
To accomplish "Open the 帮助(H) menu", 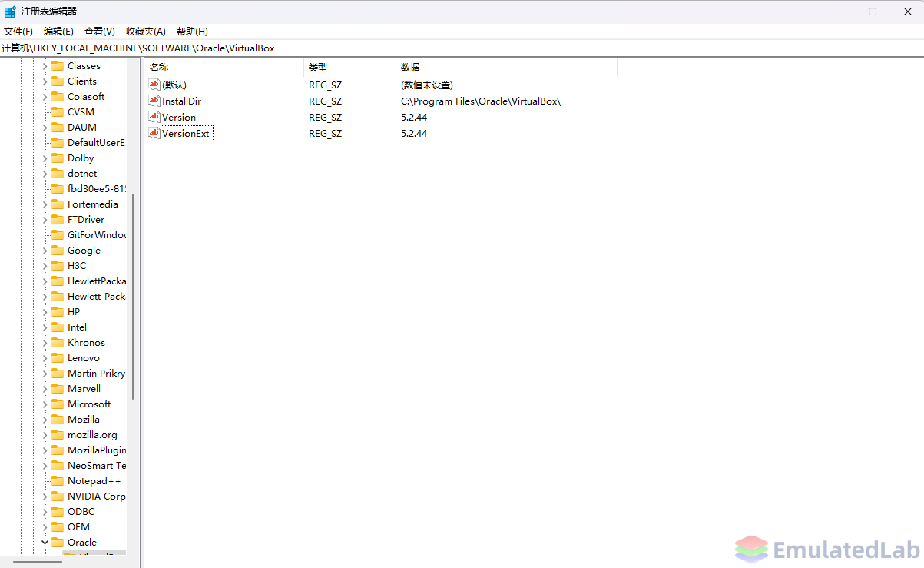I will [192, 31].
